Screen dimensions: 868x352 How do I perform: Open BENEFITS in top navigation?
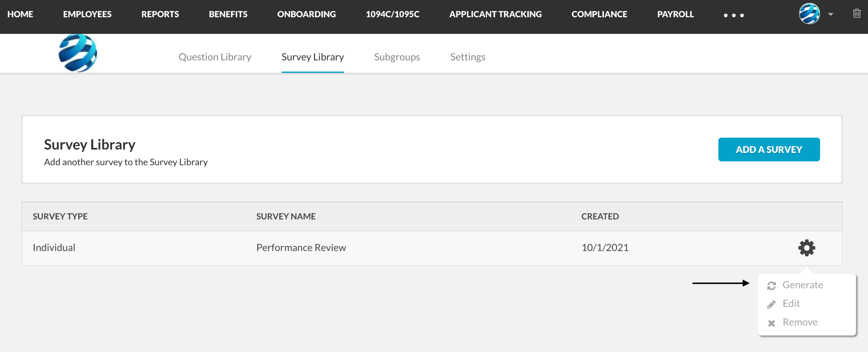point(228,14)
